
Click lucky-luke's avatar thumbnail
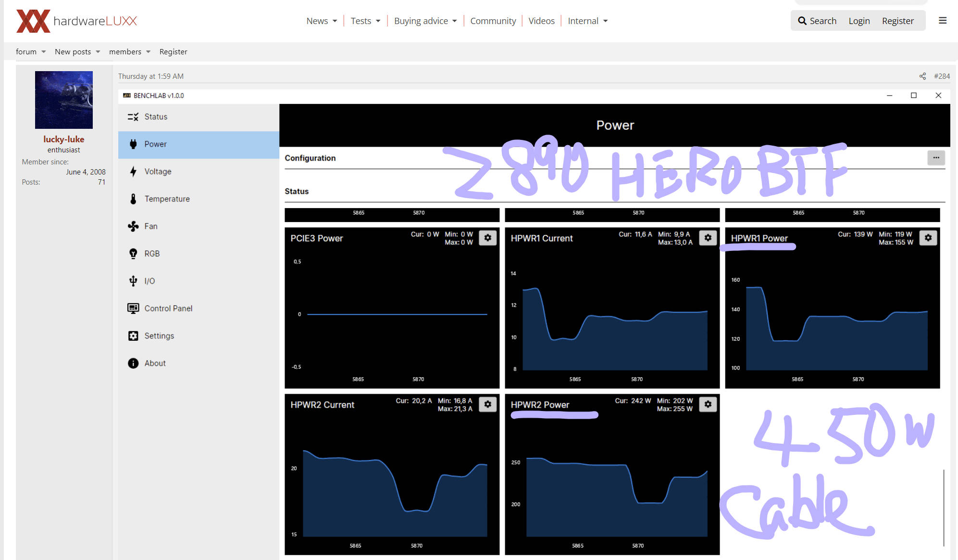pyautogui.click(x=64, y=100)
